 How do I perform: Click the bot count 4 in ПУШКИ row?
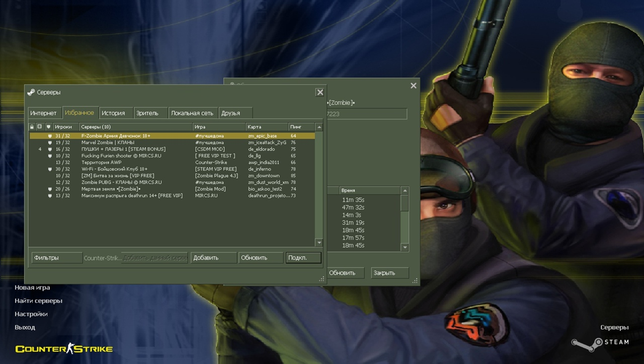coord(40,149)
